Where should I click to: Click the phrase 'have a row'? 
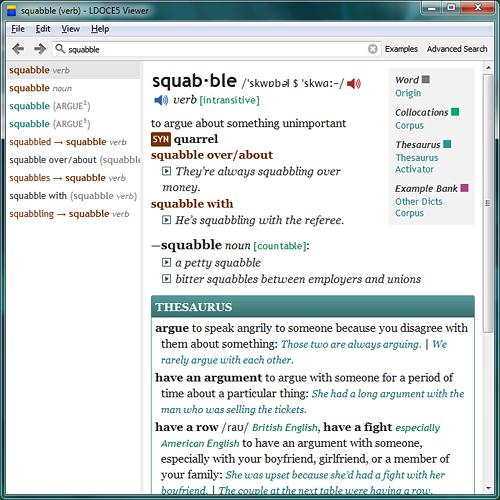tap(187, 427)
